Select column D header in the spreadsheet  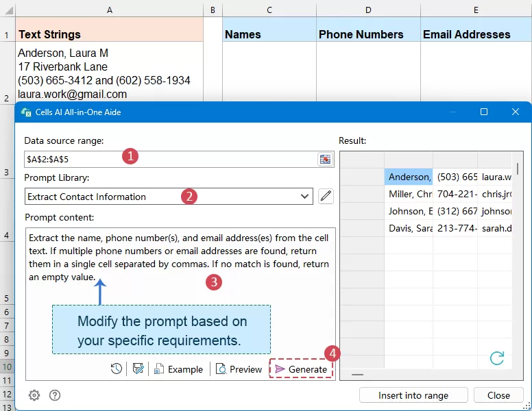tap(368, 10)
